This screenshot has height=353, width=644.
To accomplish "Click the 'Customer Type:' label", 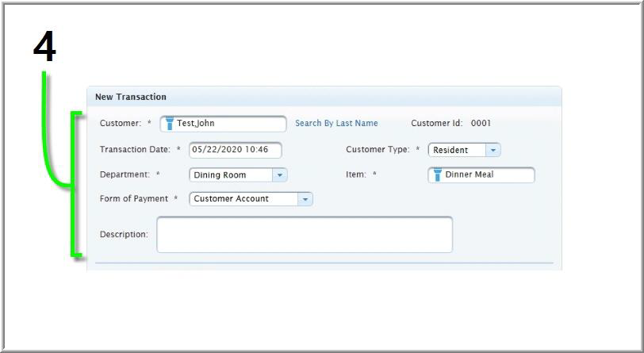I will click(378, 150).
